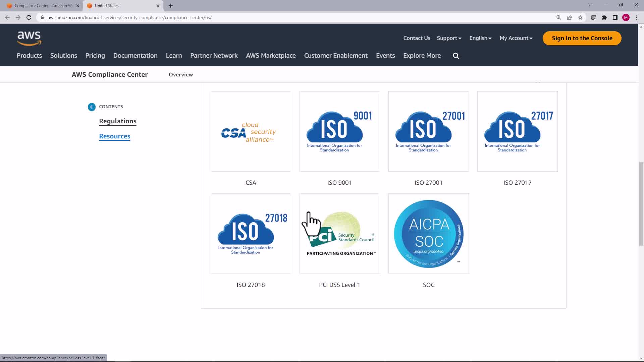Open the AICPA SOC badge

click(428, 234)
